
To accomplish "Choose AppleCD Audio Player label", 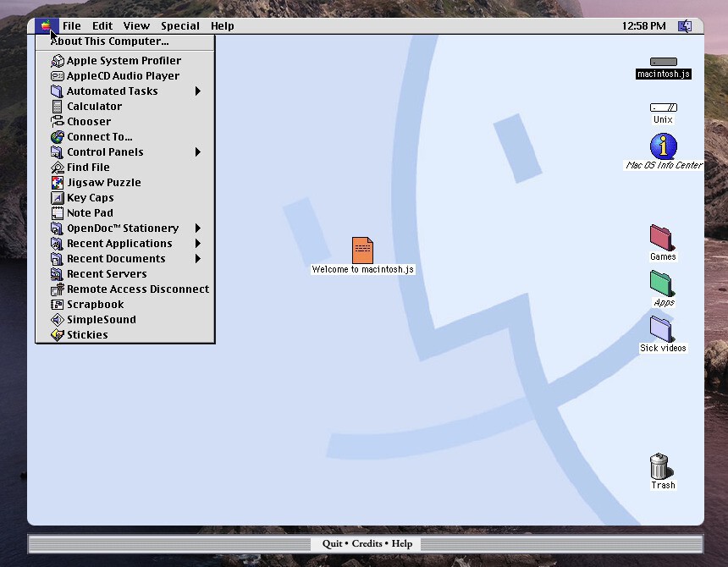I will tap(123, 75).
